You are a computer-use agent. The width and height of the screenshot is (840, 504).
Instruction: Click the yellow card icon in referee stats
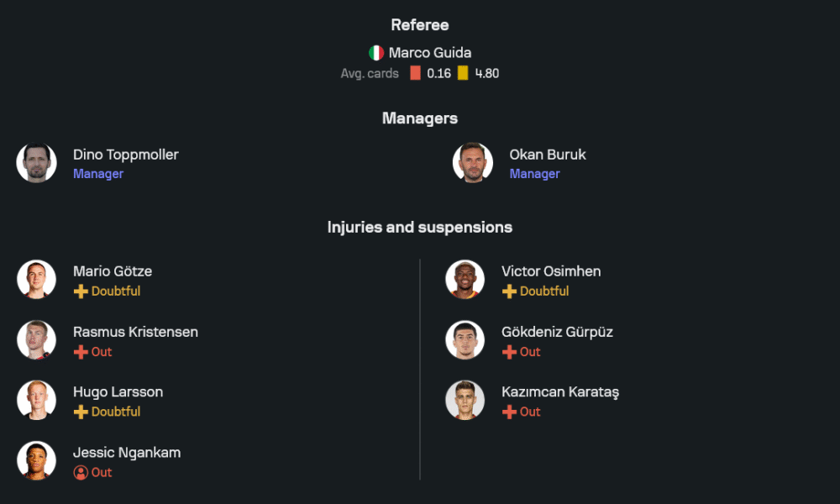pos(463,73)
